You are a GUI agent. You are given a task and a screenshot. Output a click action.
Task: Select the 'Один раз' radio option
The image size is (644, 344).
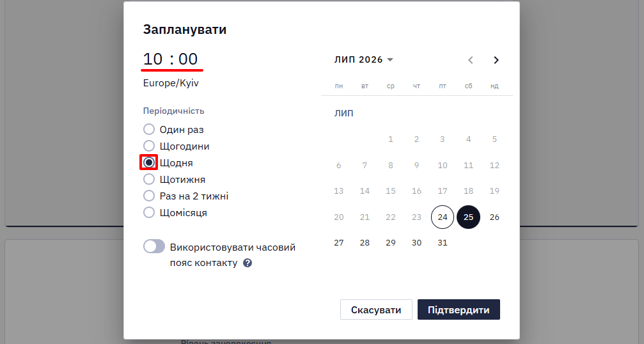[x=148, y=129]
